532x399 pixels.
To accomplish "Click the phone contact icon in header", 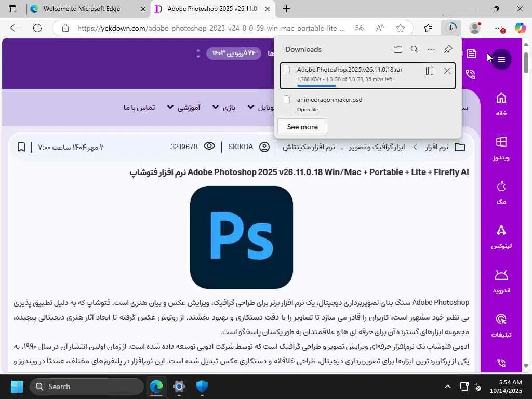I will (470, 74).
